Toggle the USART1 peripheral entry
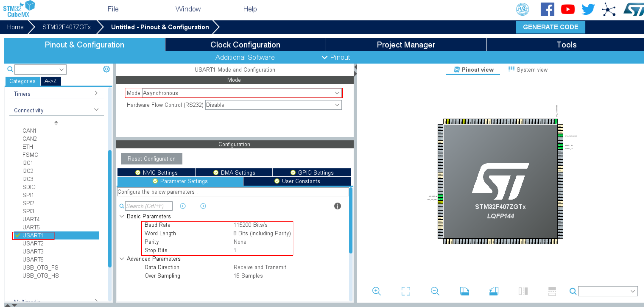Image resolution: width=644 pixels, height=308 pixels. (x=33, y=235)
